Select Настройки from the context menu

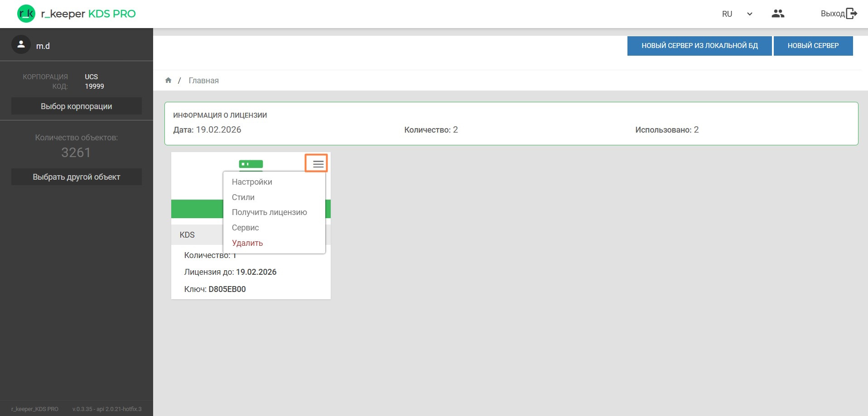(252, 182)
